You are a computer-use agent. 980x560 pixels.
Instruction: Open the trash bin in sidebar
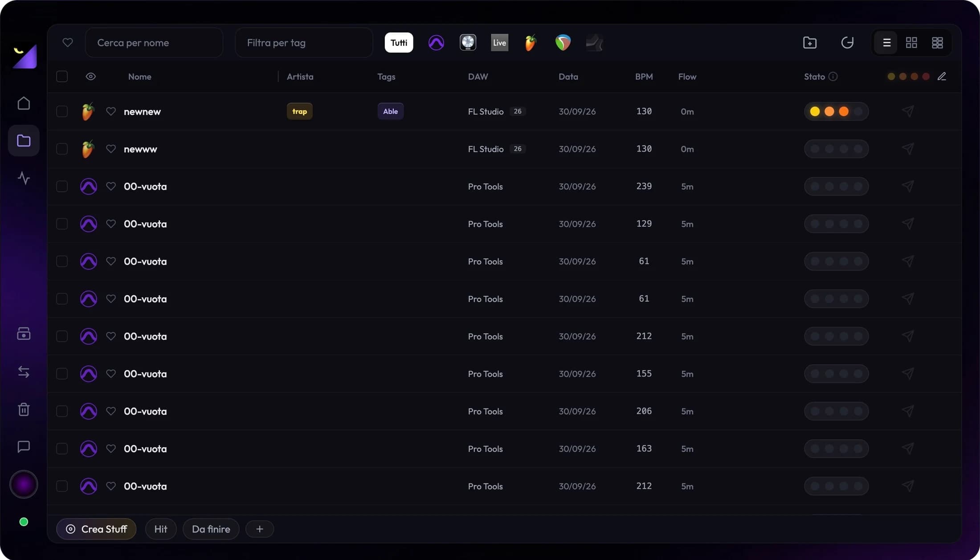tap(24, 409)
